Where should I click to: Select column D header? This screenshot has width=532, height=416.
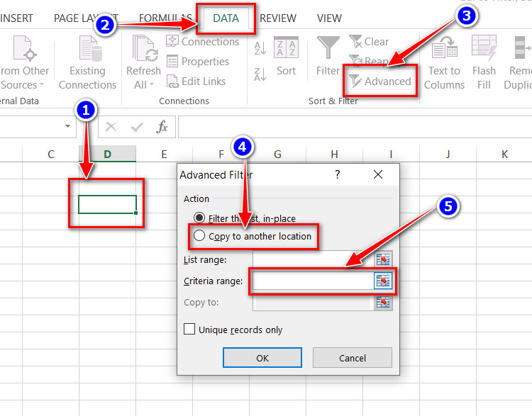point(107,154)
